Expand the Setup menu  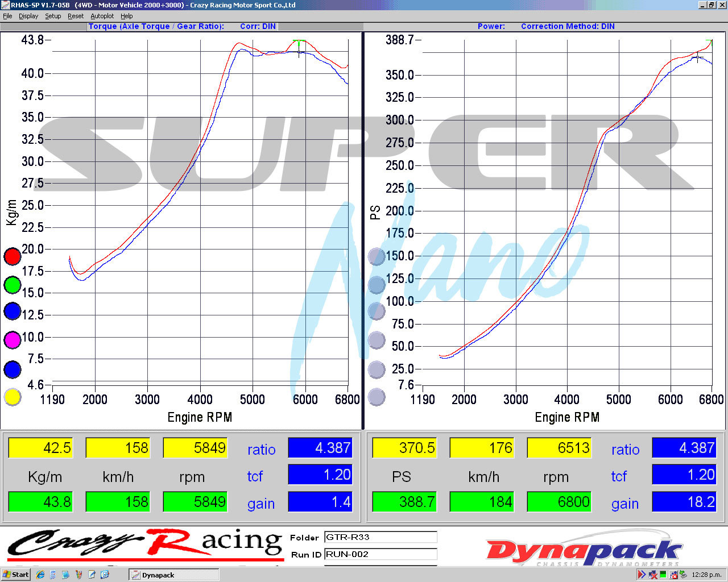[x=53, y=16]
